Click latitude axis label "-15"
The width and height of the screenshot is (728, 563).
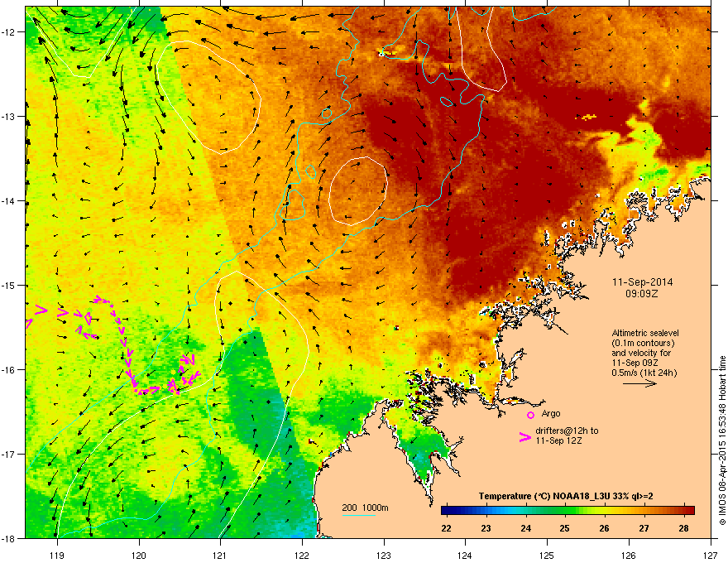[x=8, y=285]
